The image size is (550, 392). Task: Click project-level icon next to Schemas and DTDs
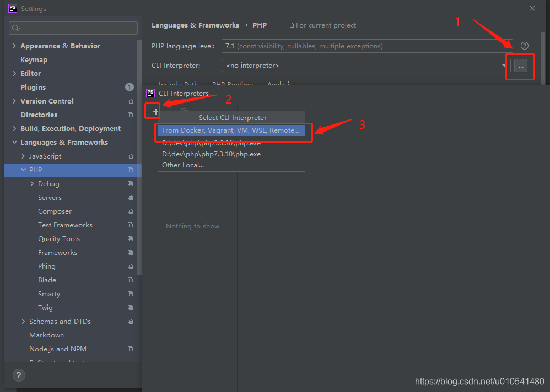click(x=131, y=321)
